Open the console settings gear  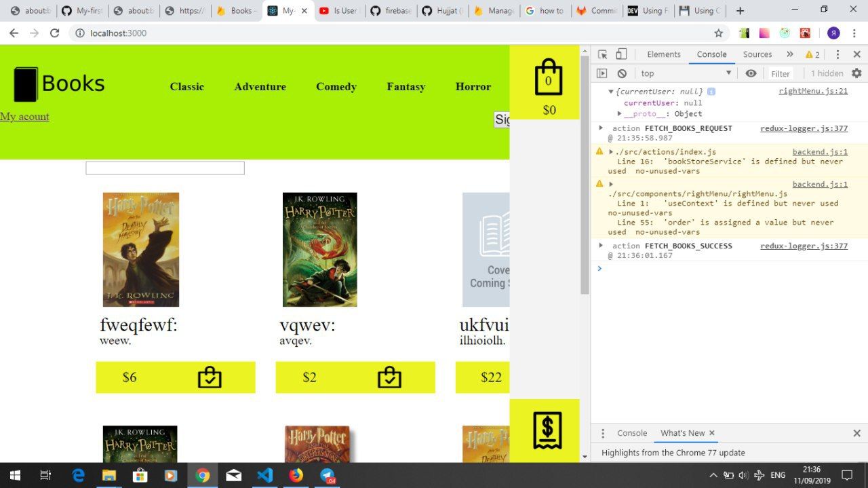[856, 73]
